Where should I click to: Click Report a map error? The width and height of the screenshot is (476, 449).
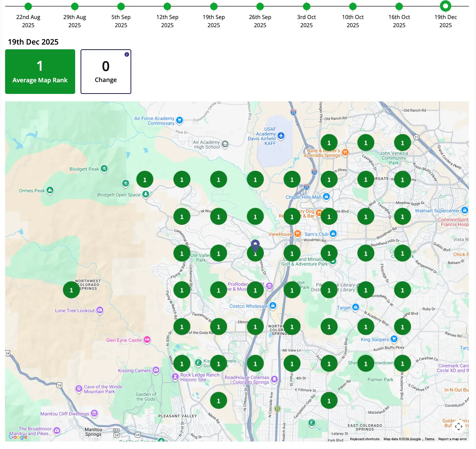click(x=453, y=439)
